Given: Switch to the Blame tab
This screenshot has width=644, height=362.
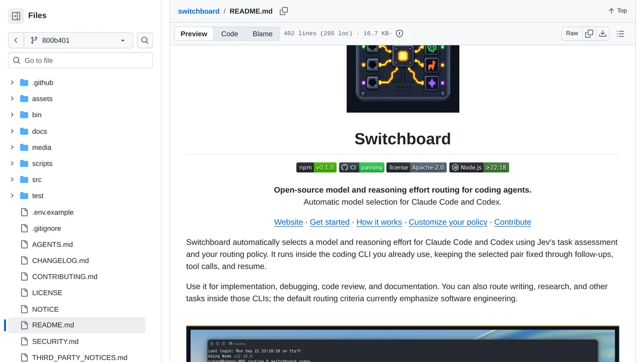Looking at the screenshot, I should tap(263, 34).
